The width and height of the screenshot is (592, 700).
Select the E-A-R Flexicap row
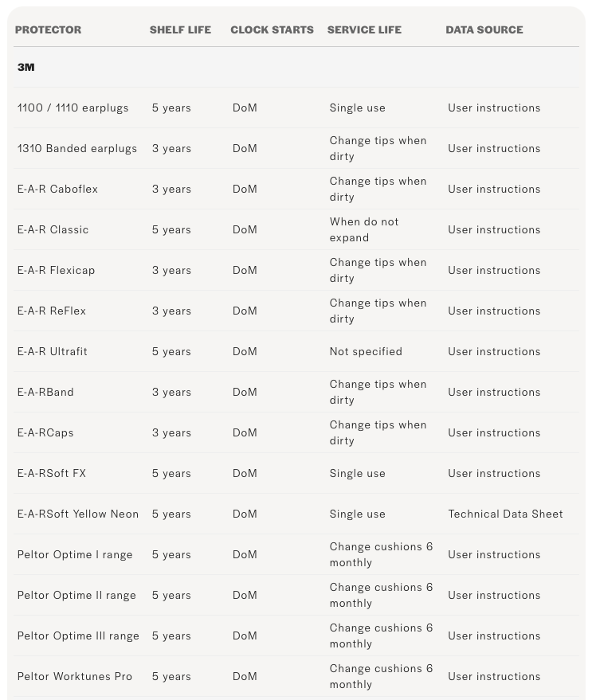[296, 270]
